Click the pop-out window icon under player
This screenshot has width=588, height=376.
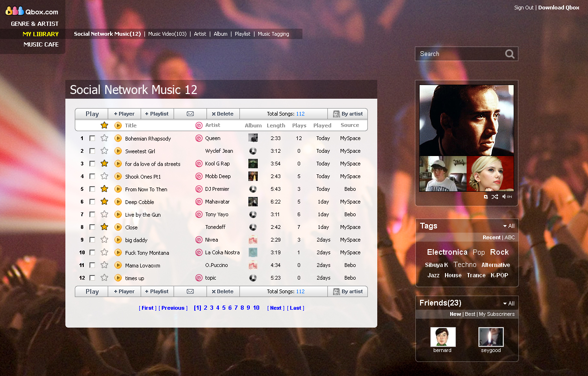[486, 197]
